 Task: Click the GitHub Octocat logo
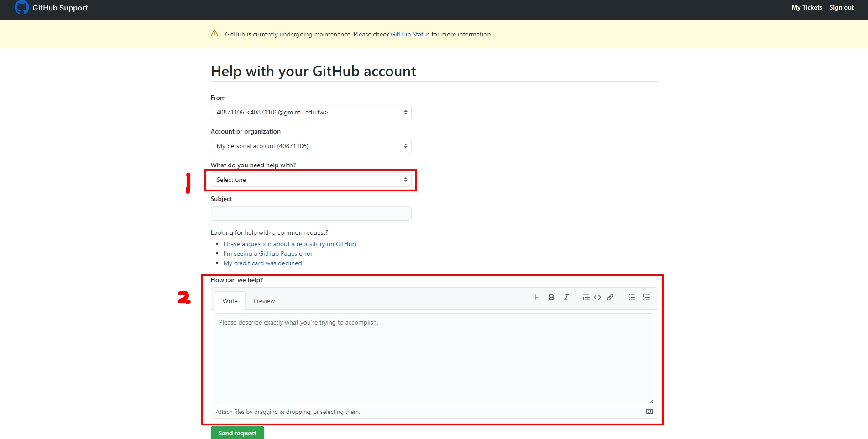[21, 7]
